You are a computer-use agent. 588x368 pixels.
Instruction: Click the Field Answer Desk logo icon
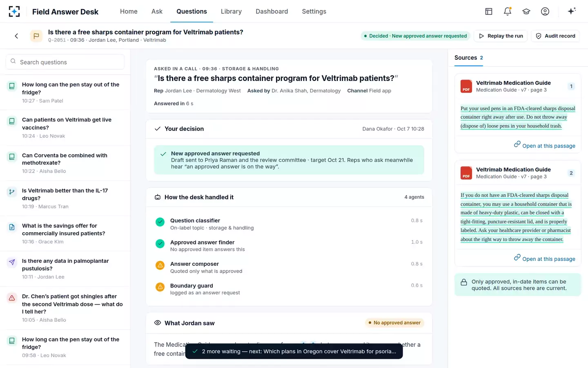click(x=14, y=11)
